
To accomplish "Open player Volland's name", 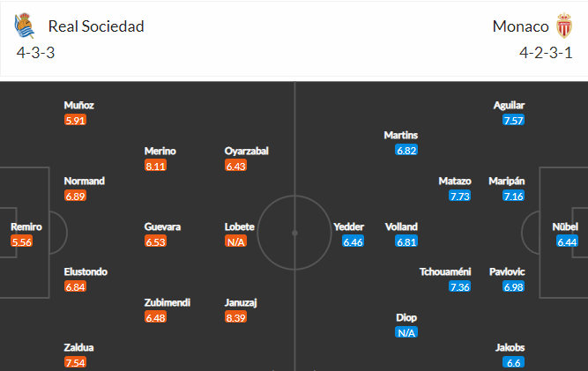I will pos(401,226).
